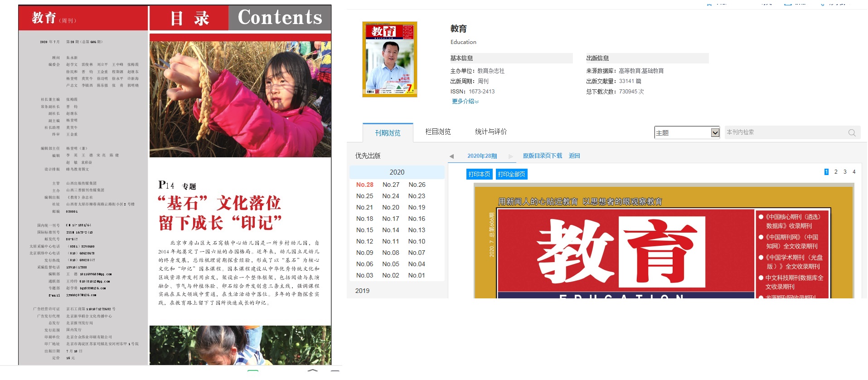Image resolution: width=868 pixels, height=380 pixels.
Task: Select the 刊期浏览 tab
Action: pos(388,133)
